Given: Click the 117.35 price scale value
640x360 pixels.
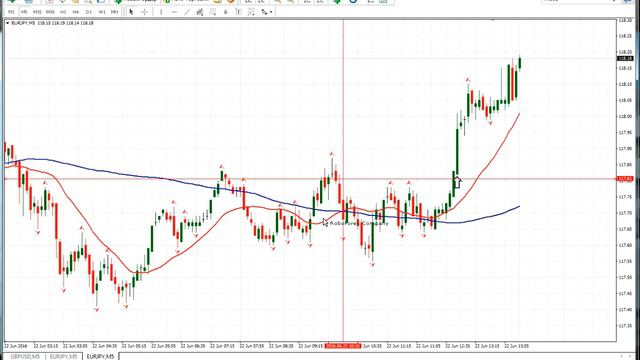Looking at the screenshot, I should click(625, 326).
